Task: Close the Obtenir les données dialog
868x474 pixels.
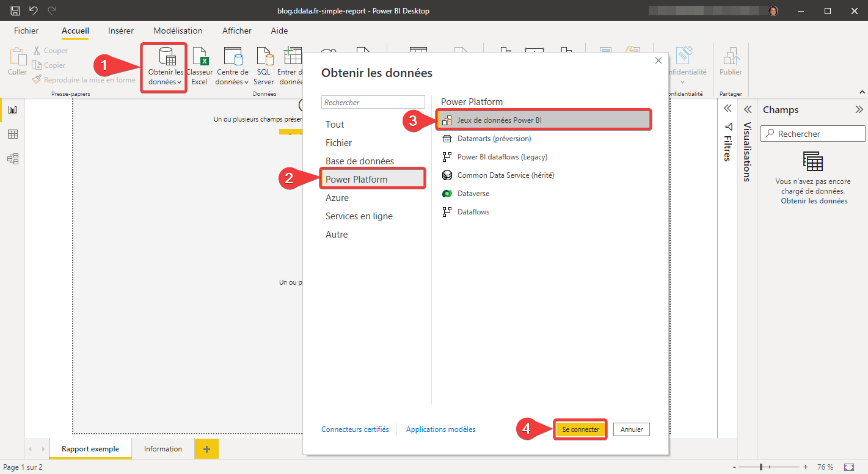Action: [x=658, y=60]
